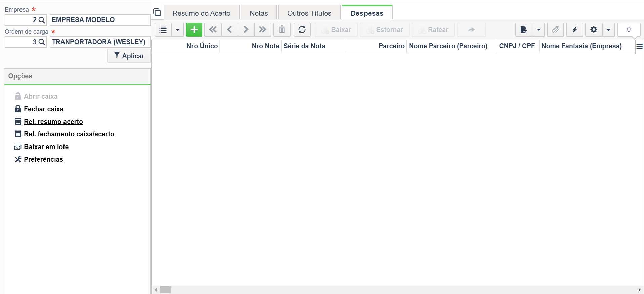Expand the grid view dropdown arrow
The width and height of the screenshot is (644, 294).
(x=178, y=30)
